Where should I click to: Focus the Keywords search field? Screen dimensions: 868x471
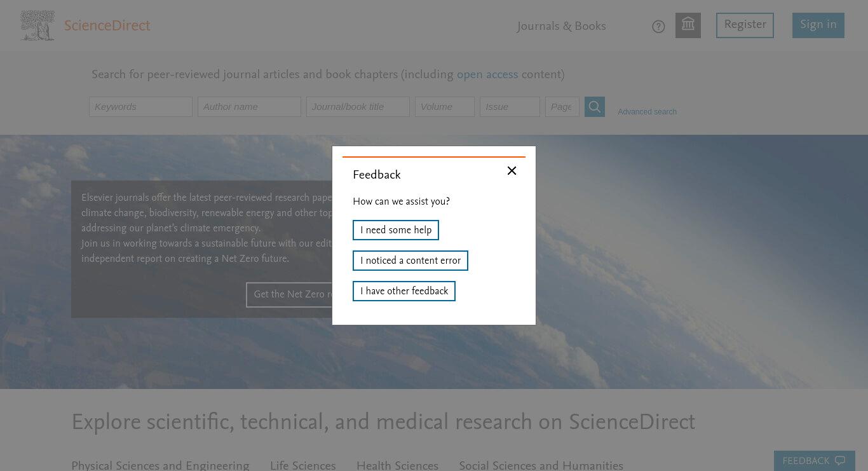click(140, 107)
